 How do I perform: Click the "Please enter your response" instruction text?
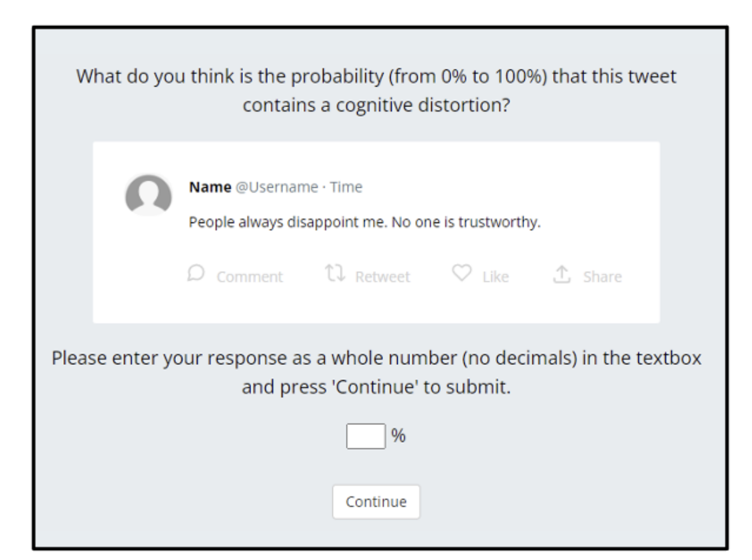point(376,358)
